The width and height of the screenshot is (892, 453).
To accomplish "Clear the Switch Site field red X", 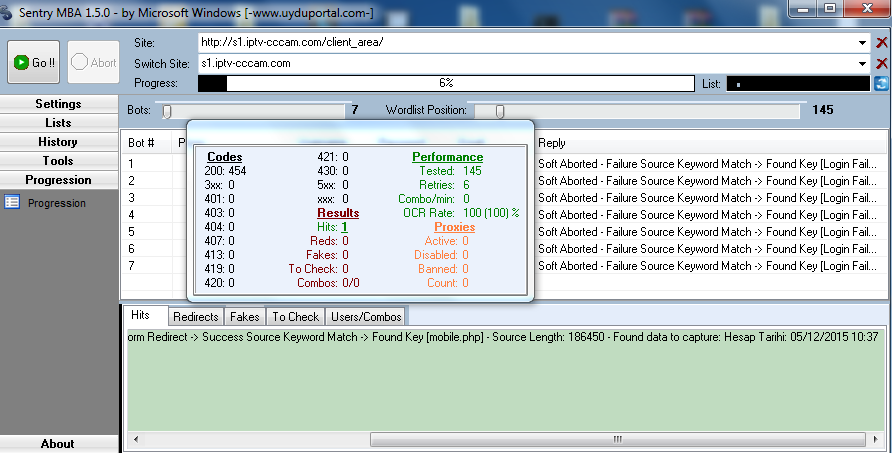I will pyautogui.click(x=882, y=63).
